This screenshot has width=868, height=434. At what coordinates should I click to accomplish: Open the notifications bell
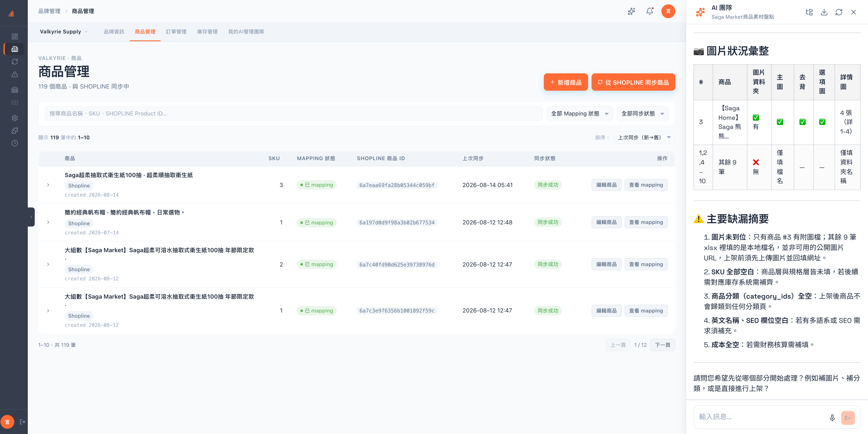pos(650,12)
